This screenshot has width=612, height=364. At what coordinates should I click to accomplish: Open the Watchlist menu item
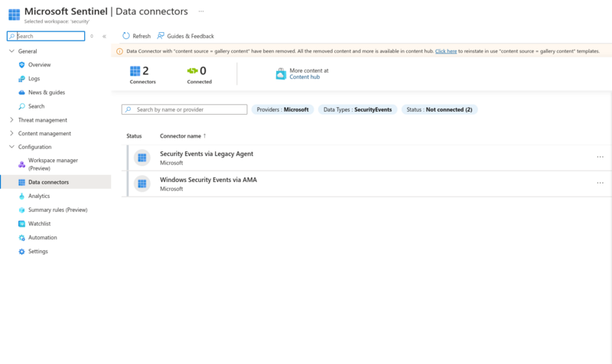(x=40, y=223)
